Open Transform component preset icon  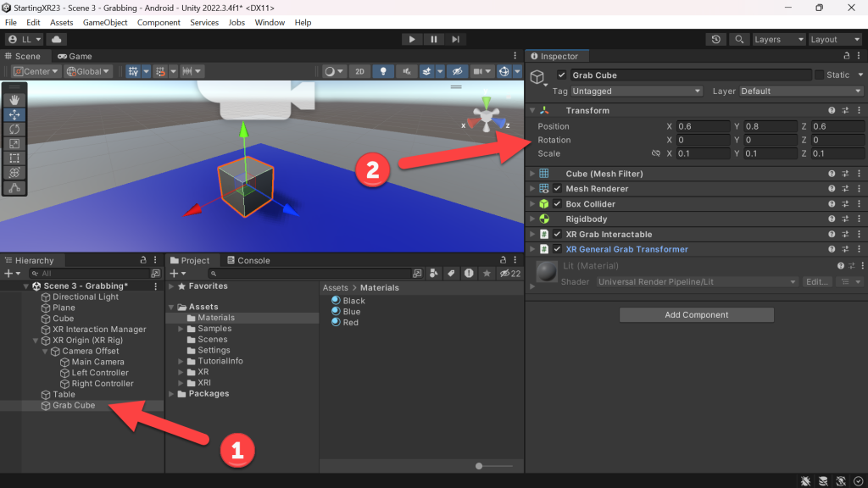pyautogui.click(x=845, y=111)
